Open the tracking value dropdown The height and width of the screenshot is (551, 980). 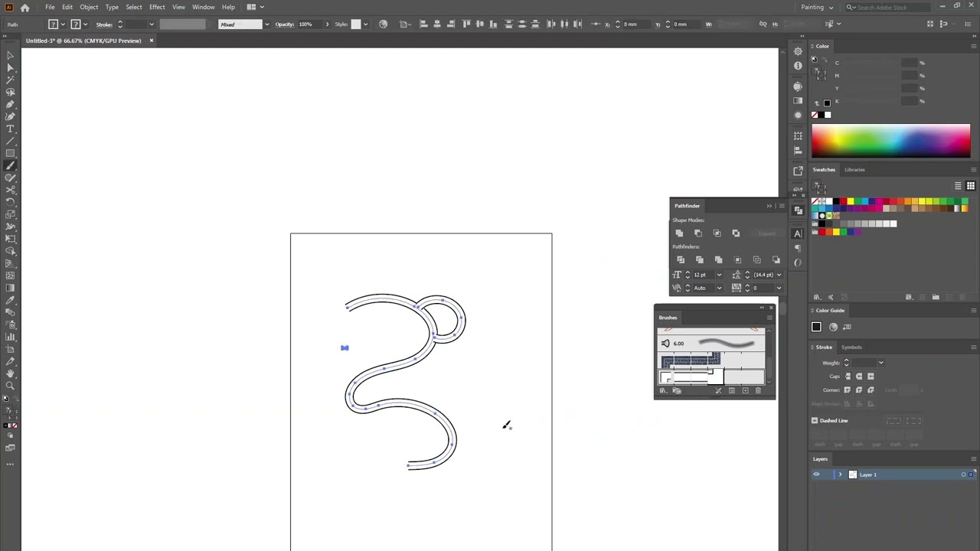pyautogui.click(x=779, y=288)
